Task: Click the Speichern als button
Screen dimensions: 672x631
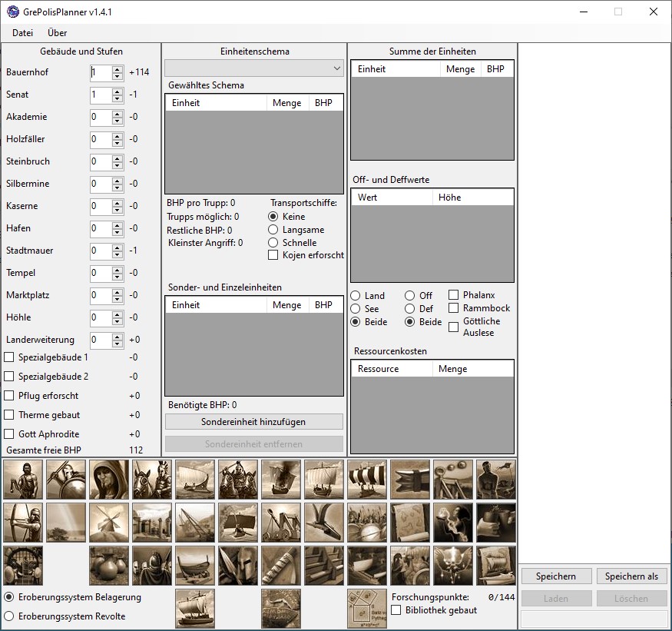Action: pos(631,576)
